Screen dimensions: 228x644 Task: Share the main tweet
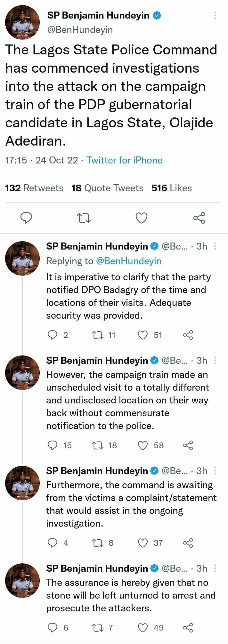[199, 218]
